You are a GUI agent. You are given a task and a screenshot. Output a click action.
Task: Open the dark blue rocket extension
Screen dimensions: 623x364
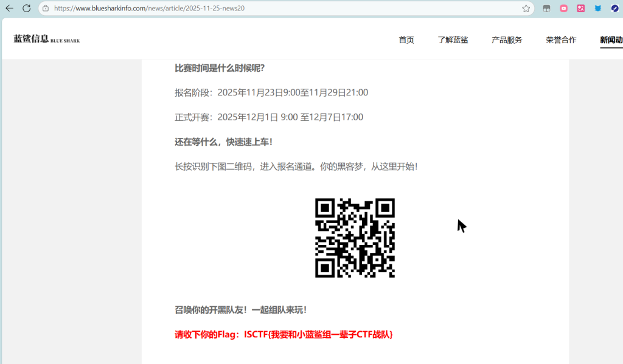614,9
